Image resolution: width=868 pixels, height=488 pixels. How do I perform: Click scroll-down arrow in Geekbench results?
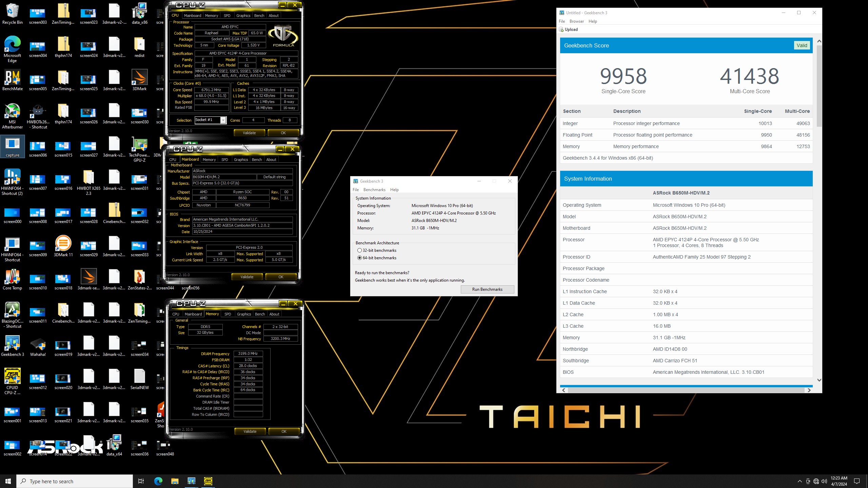click(819, 380)
